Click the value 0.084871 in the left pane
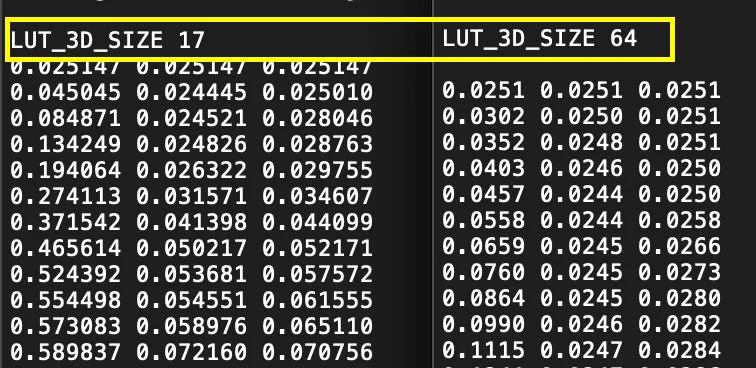Image resolution: width=756 pixels, height=368 pixels. (66, 118)
